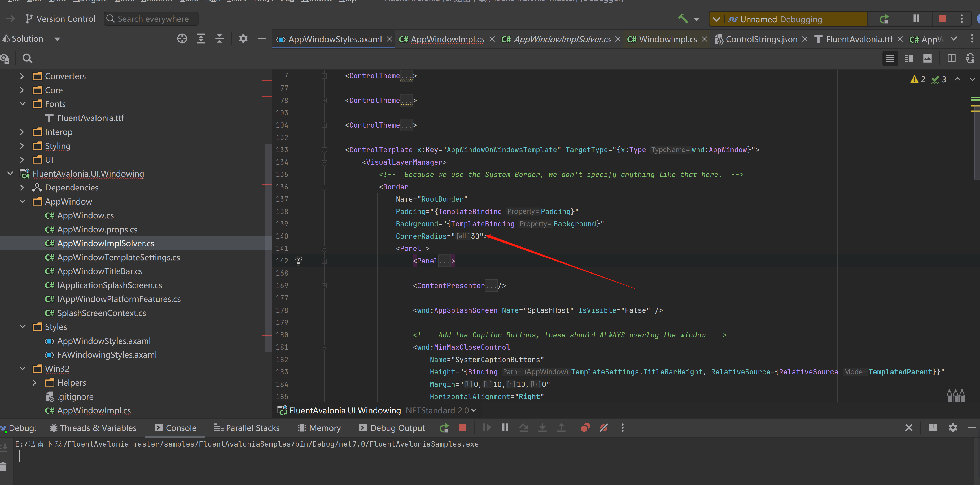The width and height of the screenshot is (980, 485).
Task: Open the Parallel Stacks debug tab
Action: click(x=247, y=428)
